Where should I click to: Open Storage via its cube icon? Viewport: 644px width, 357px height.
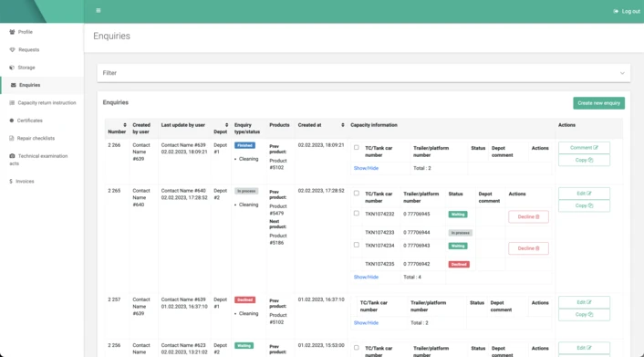[x=12, y=68]
